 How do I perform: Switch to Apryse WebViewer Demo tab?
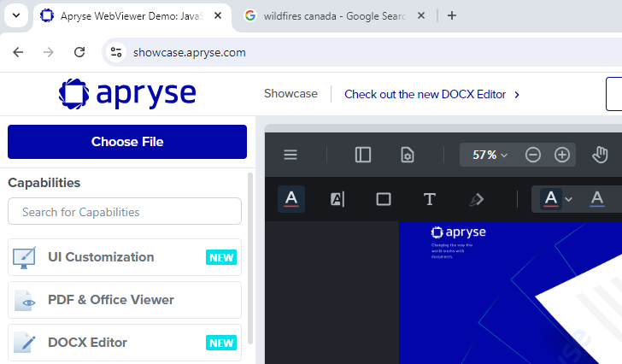(131, 16)
